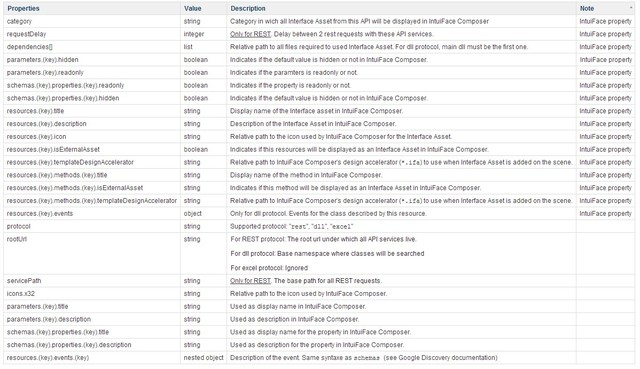
Task: Click the requestDelay integer value cell
Action: coord(204,34)
